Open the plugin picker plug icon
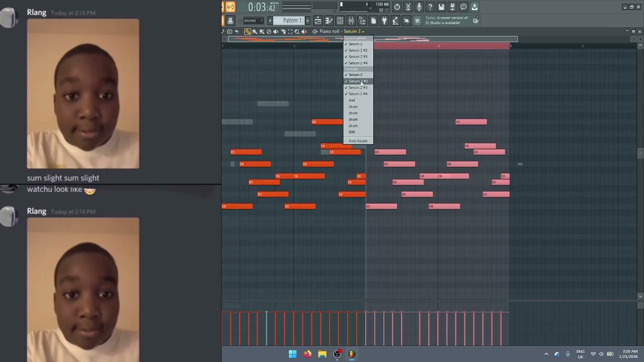This screenshot has height=362, width=644. 384,21
